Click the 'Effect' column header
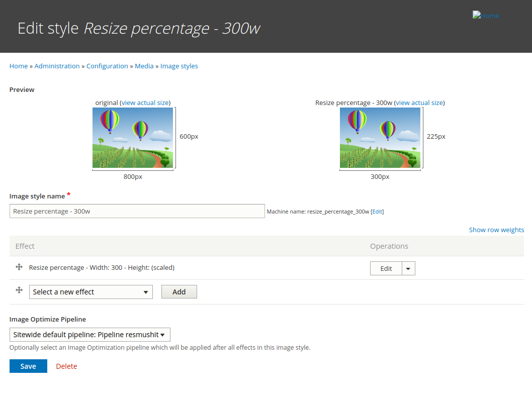 (25, 246)
